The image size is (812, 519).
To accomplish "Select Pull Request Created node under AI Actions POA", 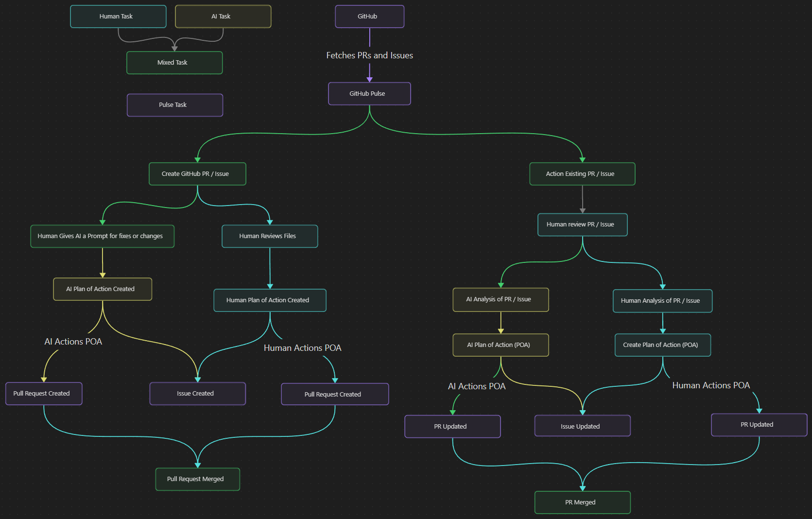I will pos(44,394).
